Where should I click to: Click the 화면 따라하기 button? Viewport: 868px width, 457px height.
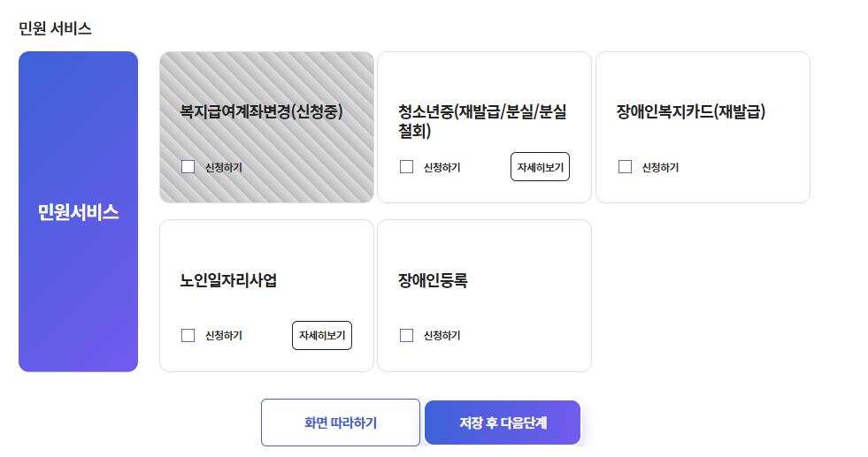(341, 423)
